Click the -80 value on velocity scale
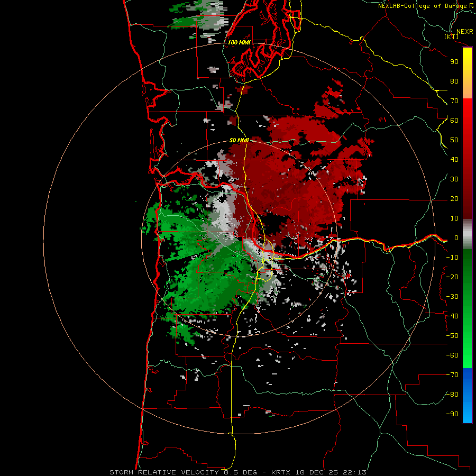The height and width of the screenshot is (476, 476). [x=452, y=395]
